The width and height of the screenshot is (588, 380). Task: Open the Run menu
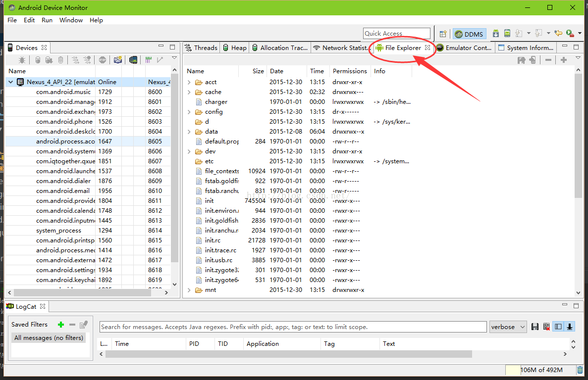coord(47,20)
